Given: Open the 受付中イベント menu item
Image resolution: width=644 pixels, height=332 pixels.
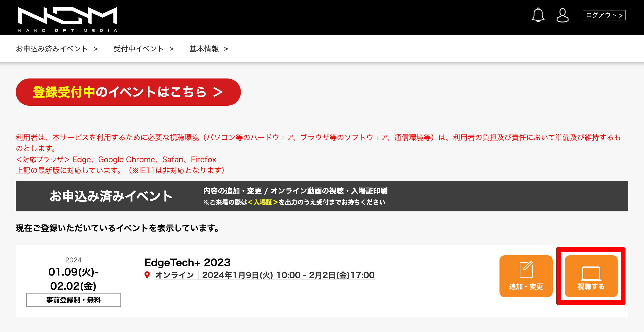Looking at the screenshot, I should point(138,49).
